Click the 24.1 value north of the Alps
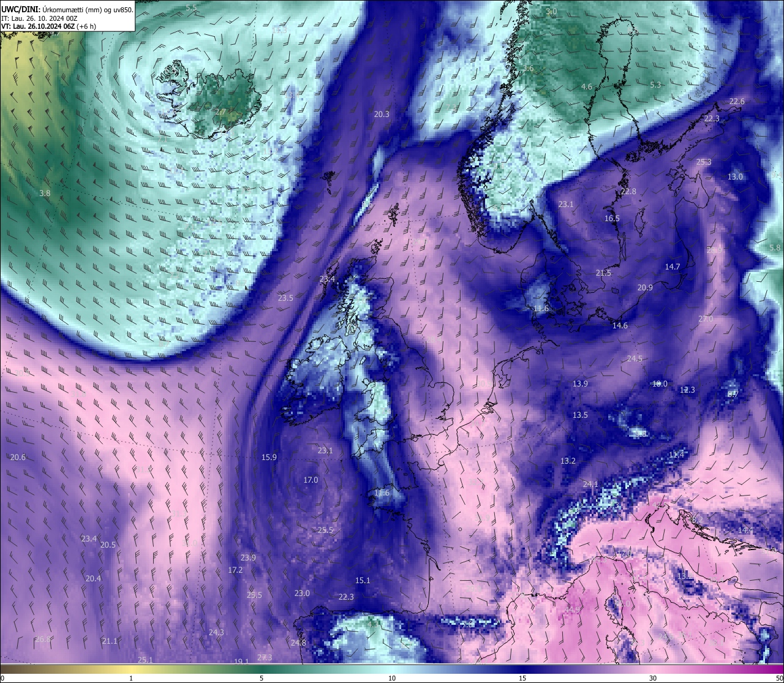This screenshot has height=683, width=784. pyautogui.click(x=590, y=484)
